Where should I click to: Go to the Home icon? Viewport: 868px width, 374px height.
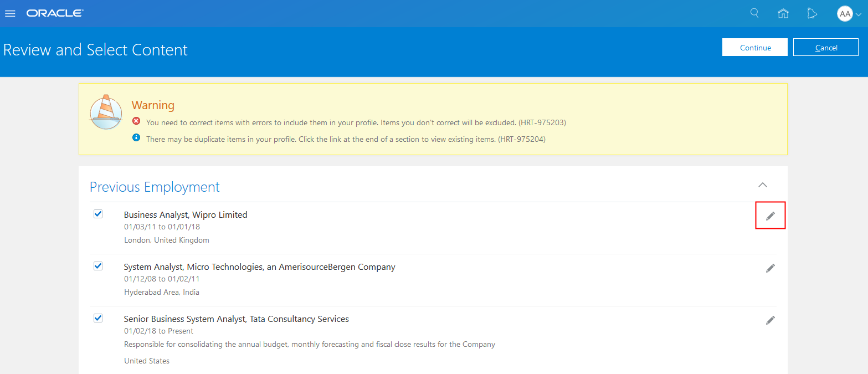coord(783,13)
